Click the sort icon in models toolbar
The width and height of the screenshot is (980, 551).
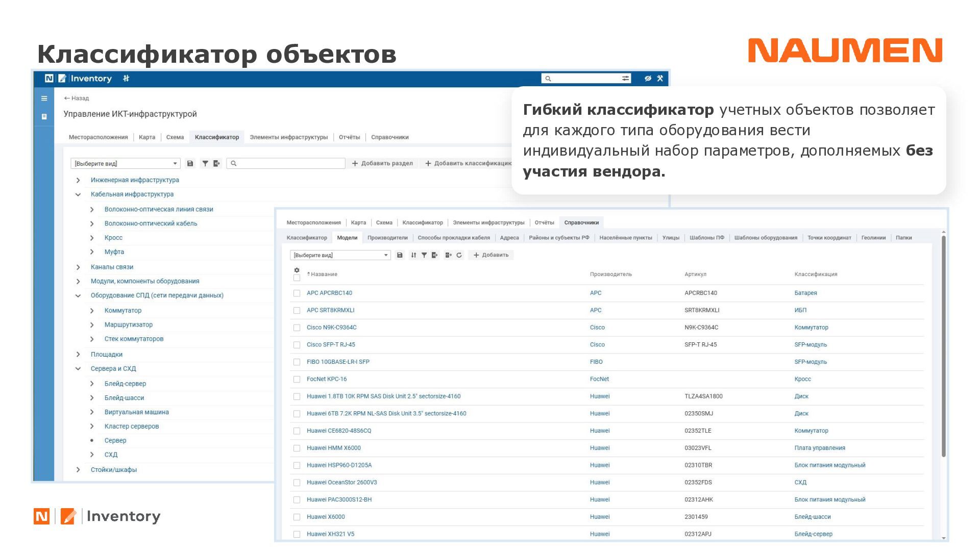coord(413,255)
